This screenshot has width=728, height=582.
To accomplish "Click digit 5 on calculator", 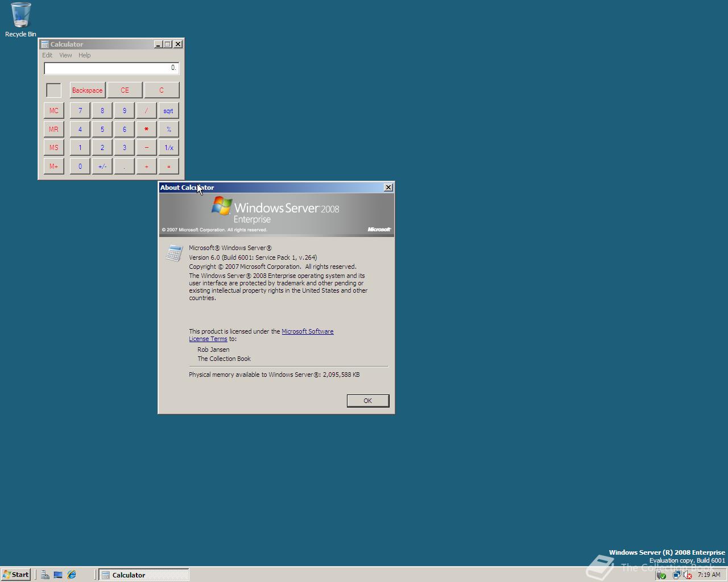I will point(102,130).
